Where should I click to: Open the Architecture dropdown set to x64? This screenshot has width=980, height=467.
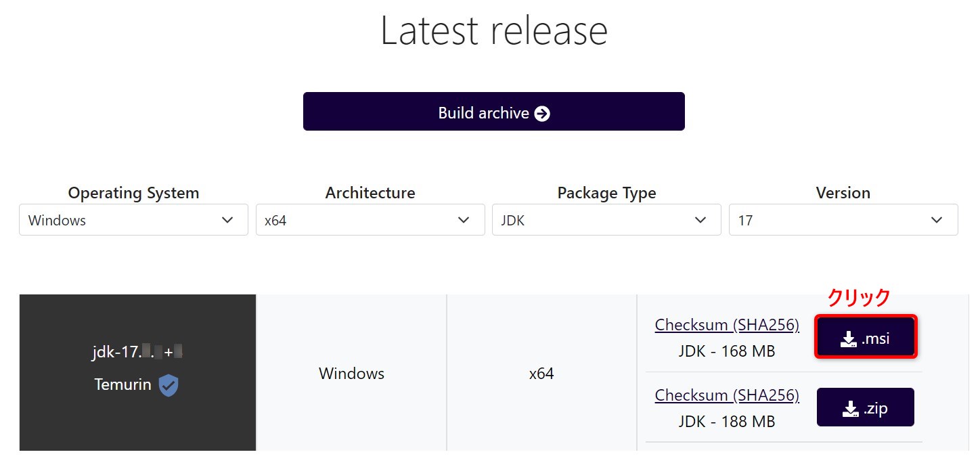[370, 220]
